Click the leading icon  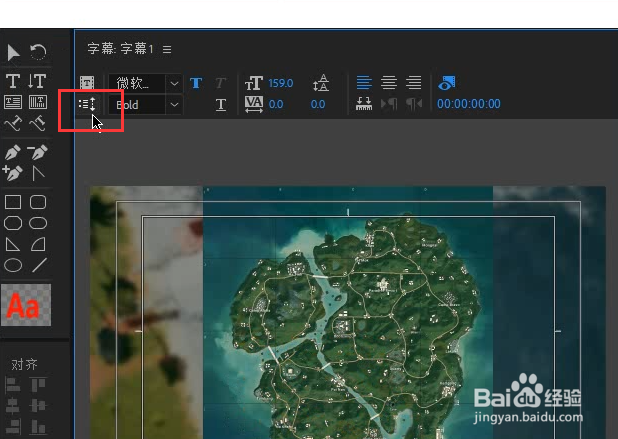321,83
